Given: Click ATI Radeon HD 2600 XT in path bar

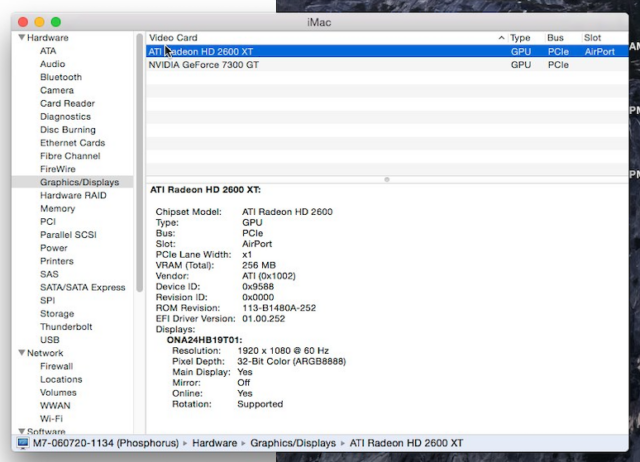Looking at the screenshot, I should 406,443.
